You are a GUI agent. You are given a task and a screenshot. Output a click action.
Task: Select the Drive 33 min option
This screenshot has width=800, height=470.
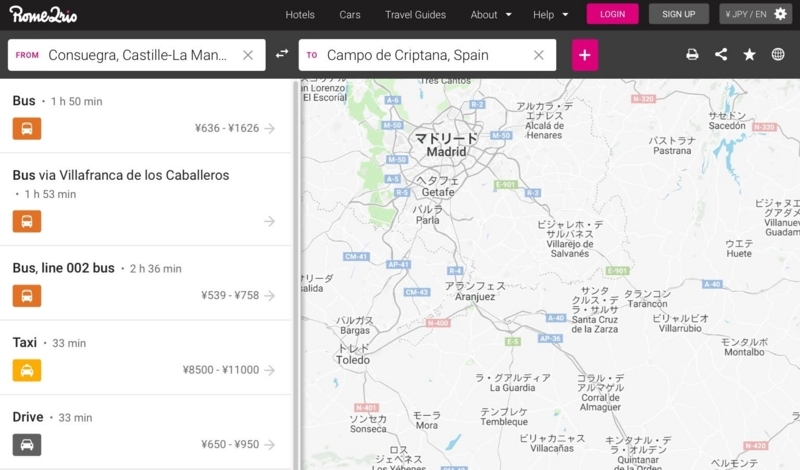coord(145,432)
